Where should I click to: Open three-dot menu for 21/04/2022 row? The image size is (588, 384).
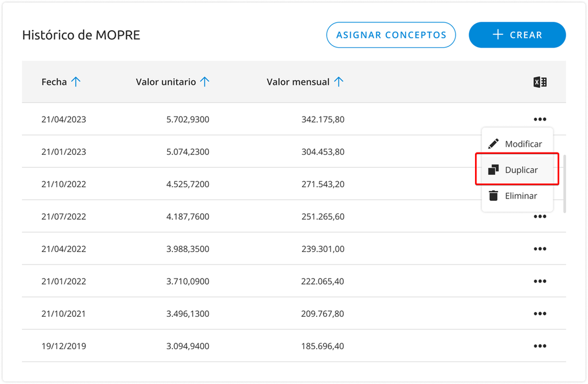coord(540,249)
